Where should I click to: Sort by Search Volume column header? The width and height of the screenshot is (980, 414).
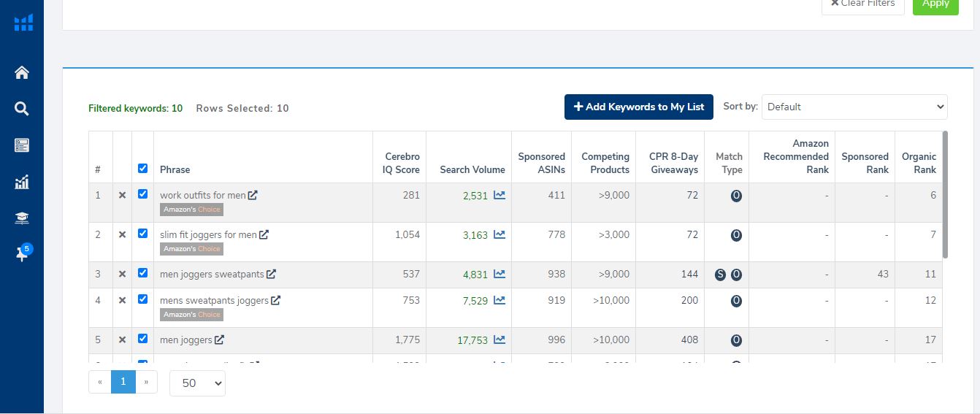(x=472, y=169)
